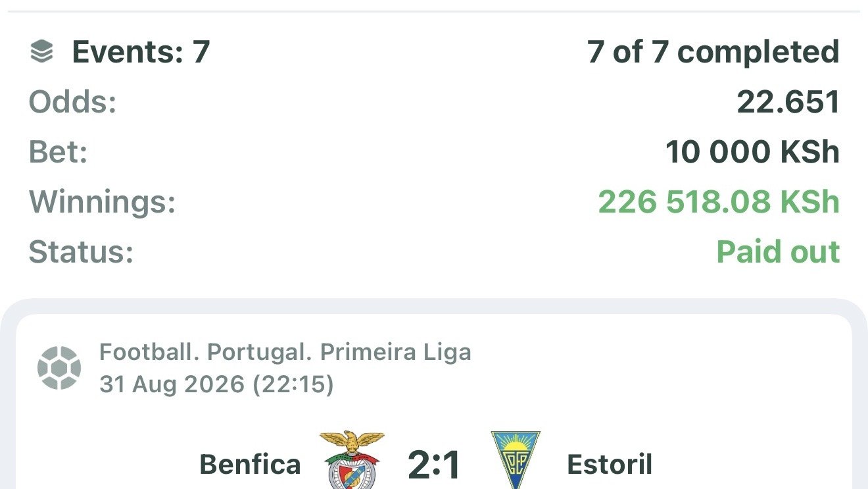
Task: Open the Benfica vs Estoril event card
Action: [434, 402]
